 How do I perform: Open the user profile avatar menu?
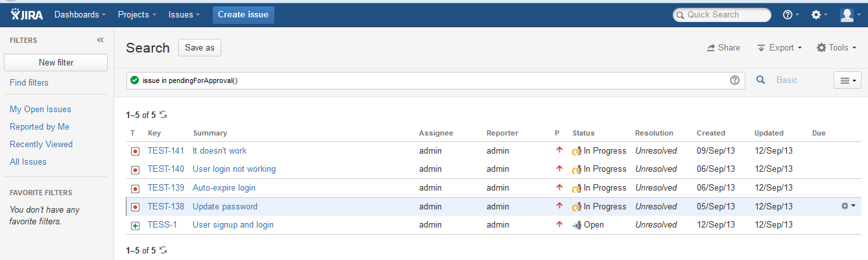pos(850,15)
